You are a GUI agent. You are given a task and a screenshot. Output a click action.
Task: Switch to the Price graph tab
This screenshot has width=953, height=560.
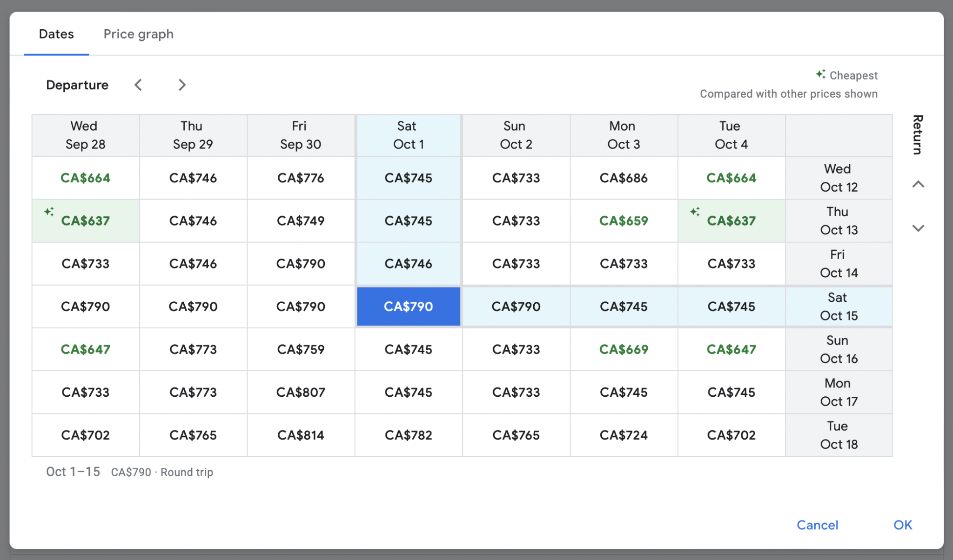[x=138, y=34]
